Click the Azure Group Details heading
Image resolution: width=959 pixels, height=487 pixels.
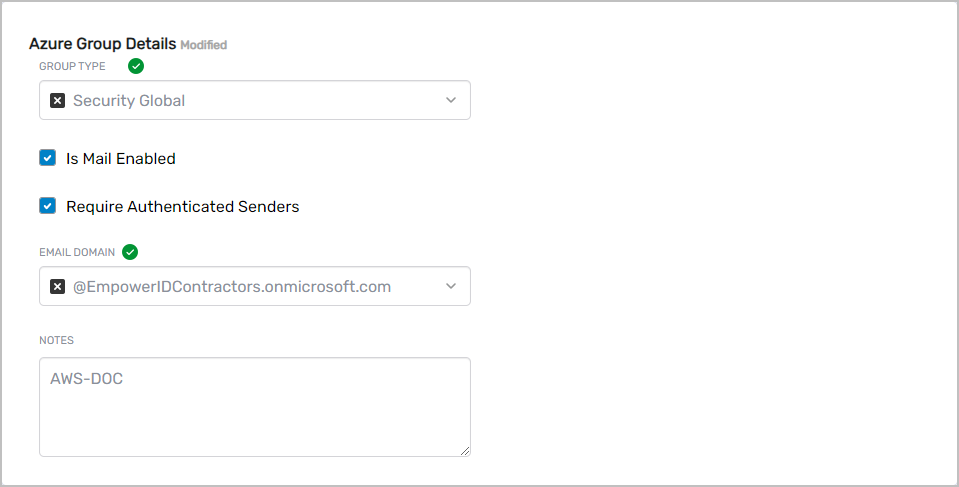click(102, 44)
